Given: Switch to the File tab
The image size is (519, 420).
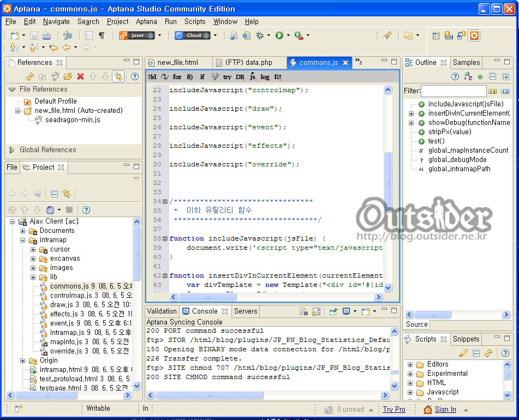Looking at the screenshot, I should (12, 167).
